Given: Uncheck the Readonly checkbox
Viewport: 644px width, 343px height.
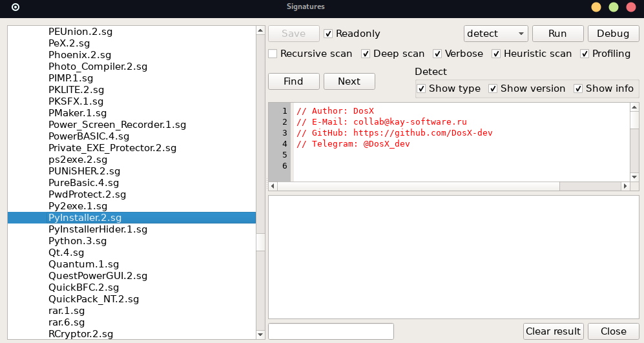Looking at the screenshot, I should tap(328, 34).
